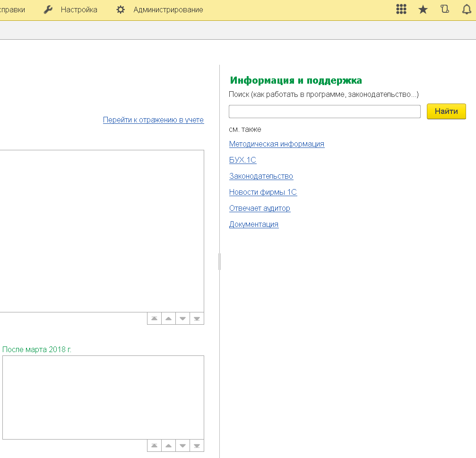Click the panel splitter handle

click(219, 261)
